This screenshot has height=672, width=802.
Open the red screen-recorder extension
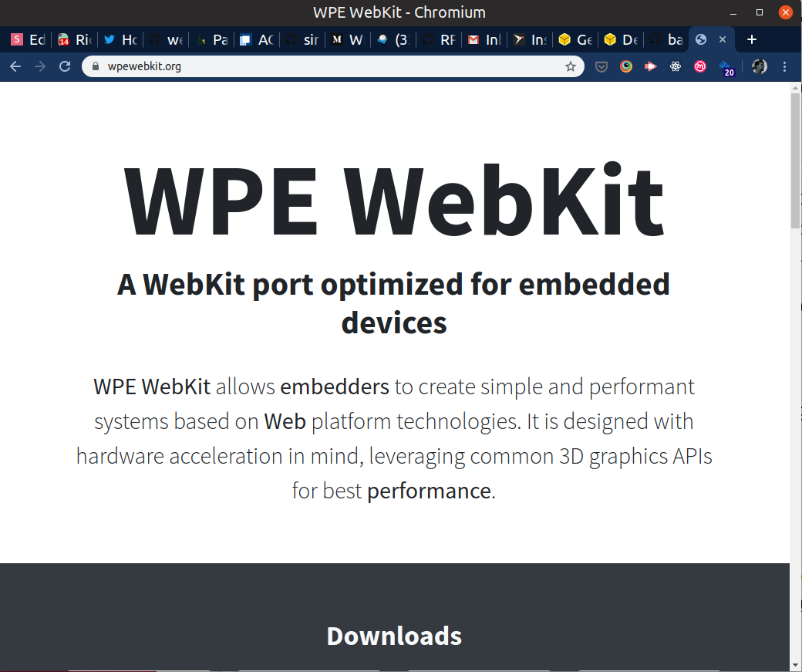click(651, 66)
